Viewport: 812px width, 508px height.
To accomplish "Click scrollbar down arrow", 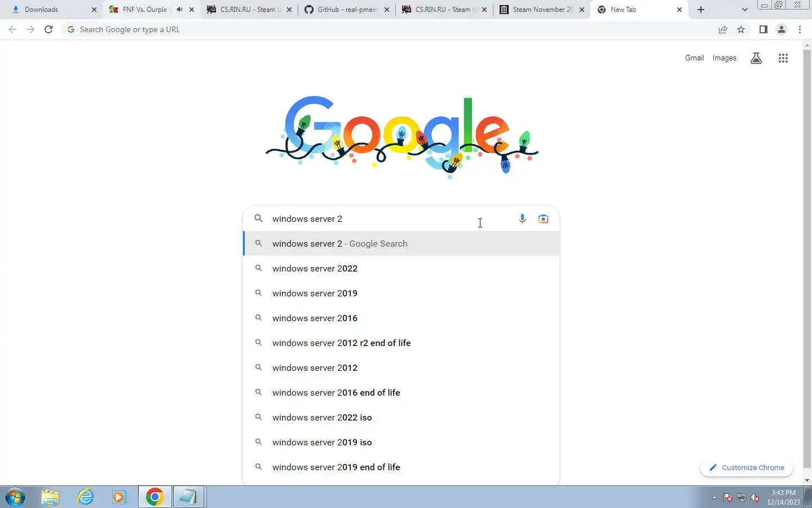I will (x=807, y=480).
